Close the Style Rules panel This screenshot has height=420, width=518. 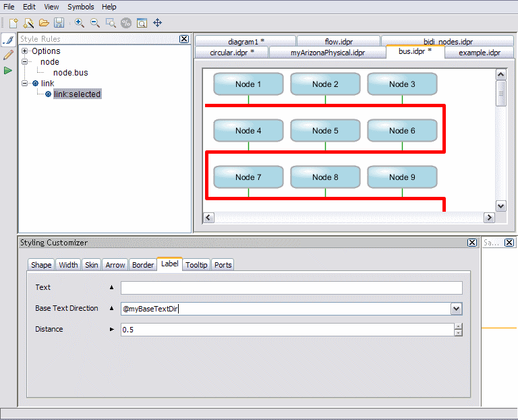click(184, 39)
